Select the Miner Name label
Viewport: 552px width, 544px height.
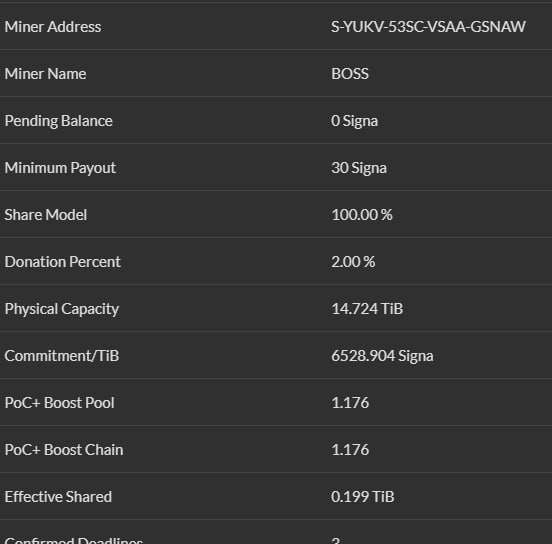click(45, 74)
